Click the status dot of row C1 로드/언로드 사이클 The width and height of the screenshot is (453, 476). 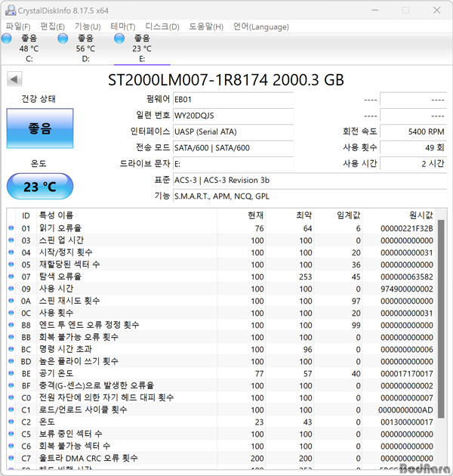[x=11, y=410]
